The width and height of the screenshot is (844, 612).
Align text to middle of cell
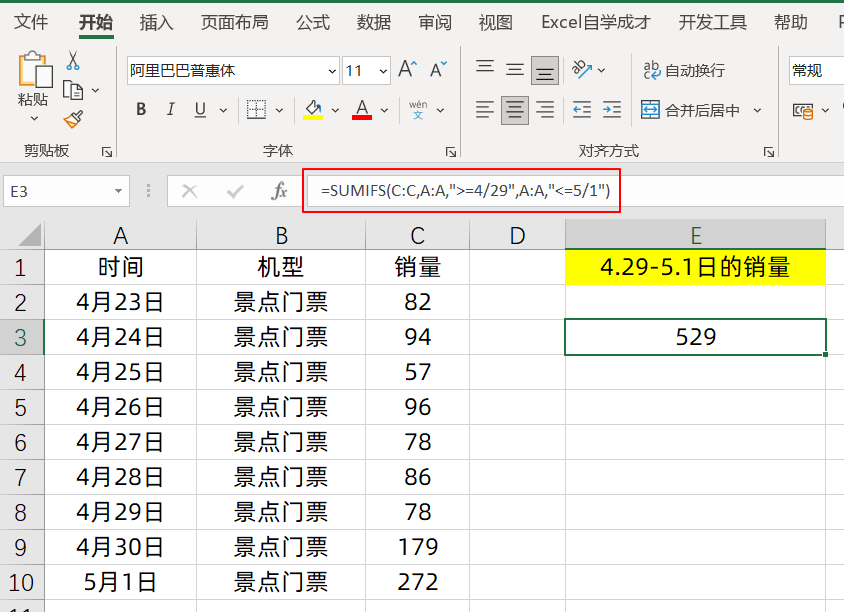(x=515, y=70)
